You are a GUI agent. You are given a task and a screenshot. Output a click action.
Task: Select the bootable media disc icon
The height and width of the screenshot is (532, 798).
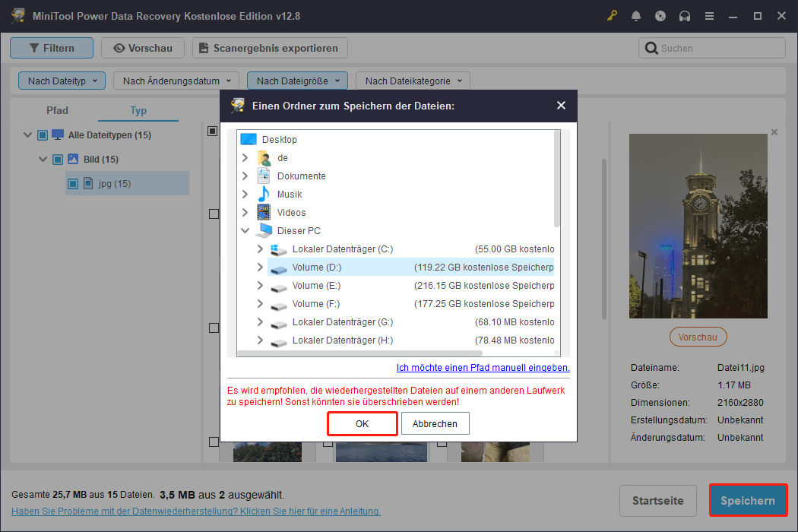pos(660,15)
